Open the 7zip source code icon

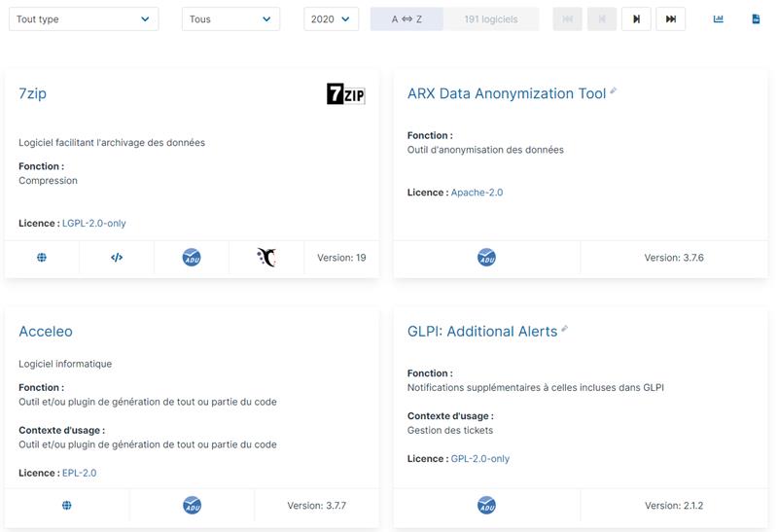tap(117, 257)
